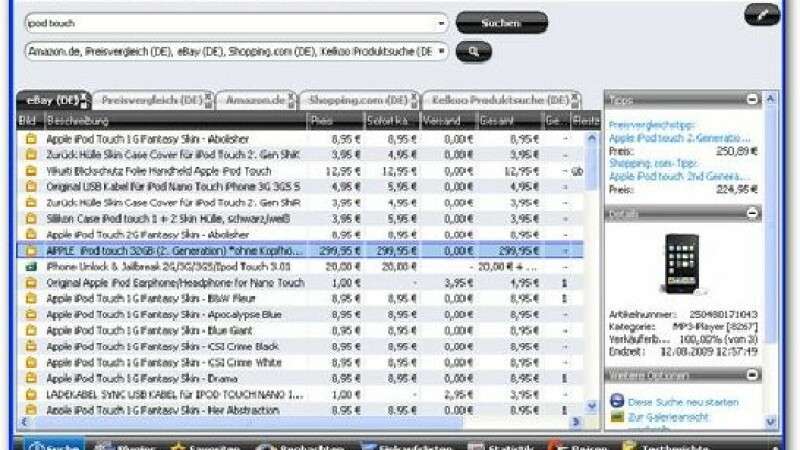Switch to the Amazon.de tab
The width and height of the screenshot is (800, 450).
pos(255,100)
